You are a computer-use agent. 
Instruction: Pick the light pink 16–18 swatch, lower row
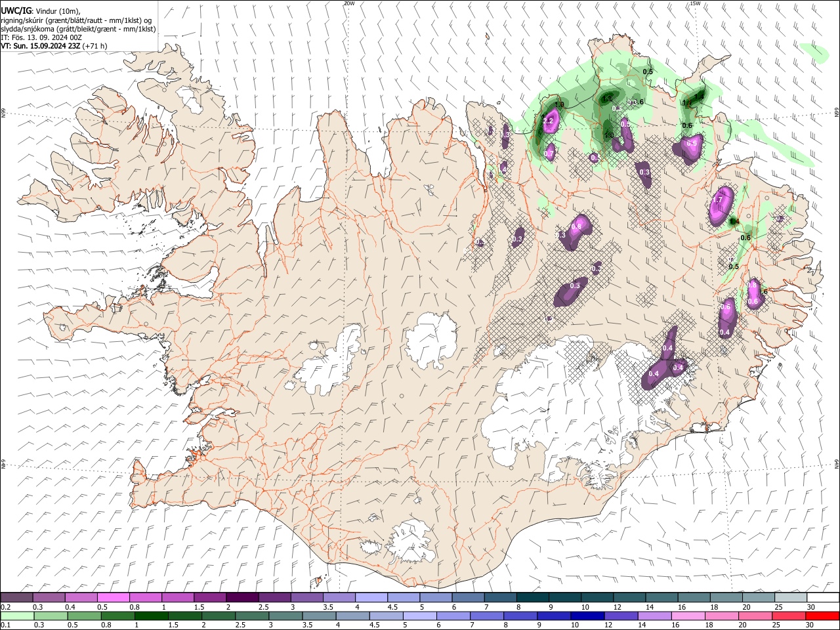point(688,616)
